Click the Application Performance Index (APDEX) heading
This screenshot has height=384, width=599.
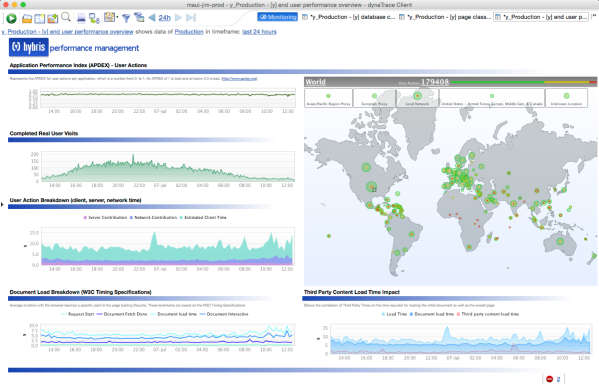[78, 65]
